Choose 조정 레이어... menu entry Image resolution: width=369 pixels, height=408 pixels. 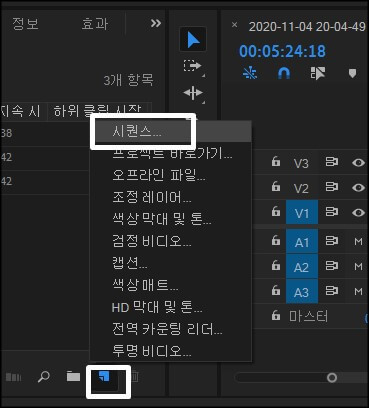(x=171, y=197)
